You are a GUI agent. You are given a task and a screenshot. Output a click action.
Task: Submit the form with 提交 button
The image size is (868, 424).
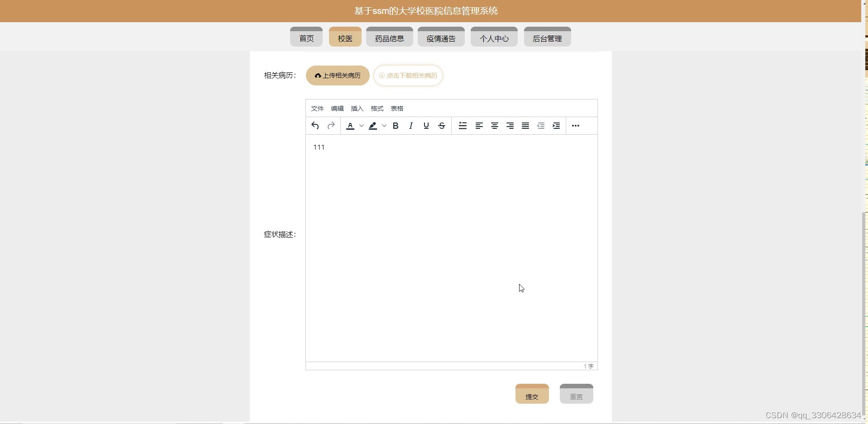pyautogui.click(x=532, y=394)
